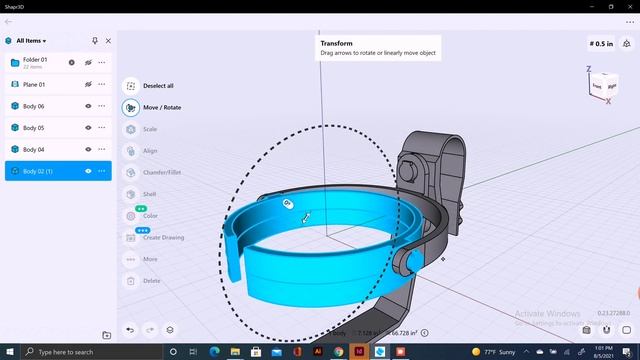Expand the All Items dropdown
The height and width of the screenshot is (360, 640).
(x=31, y=41)
